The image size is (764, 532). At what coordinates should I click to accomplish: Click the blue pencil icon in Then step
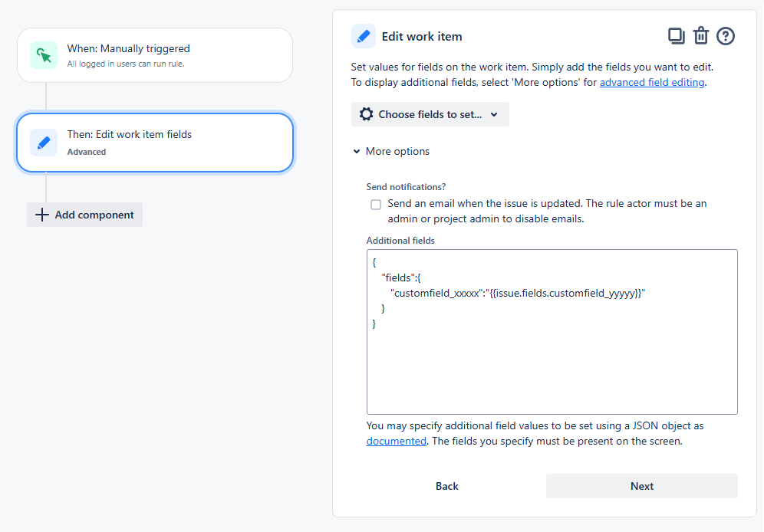point(44,143)
